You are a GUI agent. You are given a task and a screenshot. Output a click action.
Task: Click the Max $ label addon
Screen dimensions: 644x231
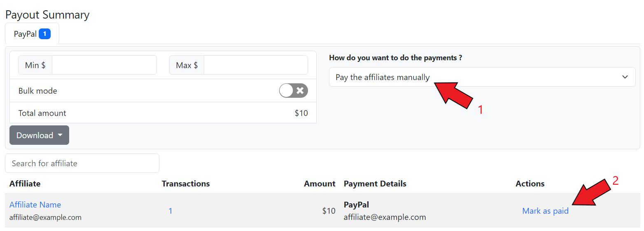point(187,65)
